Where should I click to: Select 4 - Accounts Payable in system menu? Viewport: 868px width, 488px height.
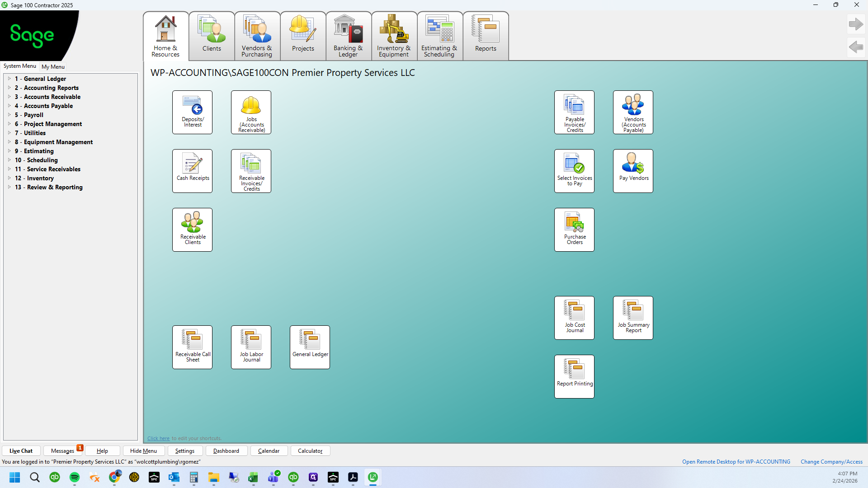pyautogui.click(x=44, y=106)
